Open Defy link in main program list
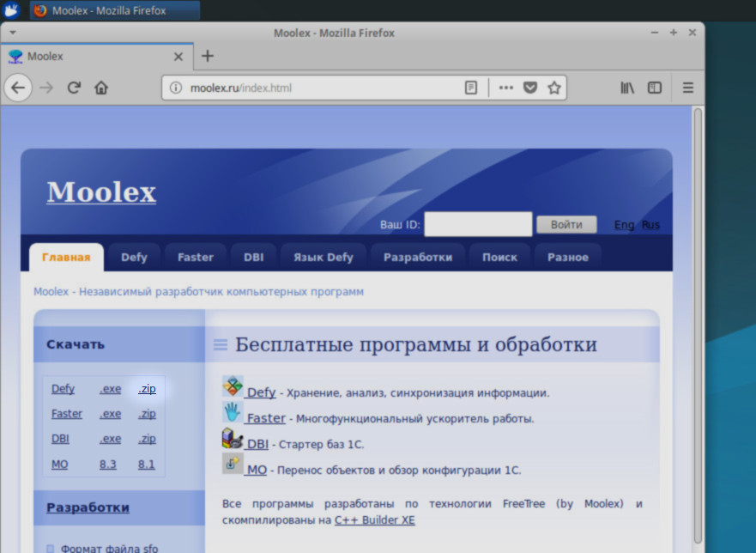 tap(261, 392)
